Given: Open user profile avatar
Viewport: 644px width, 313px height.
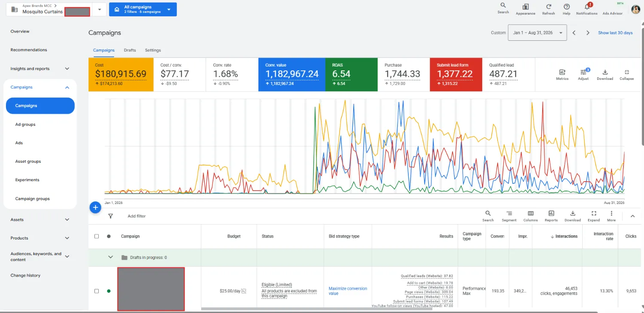Looking at the screenshot, I should coord(635,9).
